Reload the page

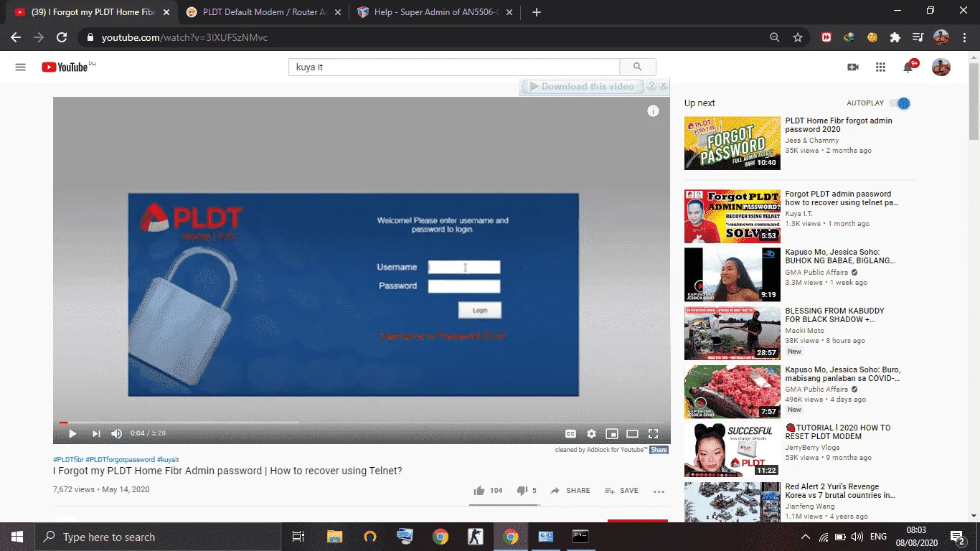(x=62, y=37)
